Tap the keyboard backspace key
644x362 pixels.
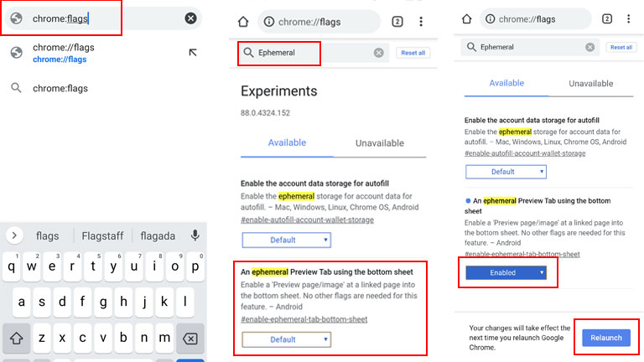pos(190,339)
